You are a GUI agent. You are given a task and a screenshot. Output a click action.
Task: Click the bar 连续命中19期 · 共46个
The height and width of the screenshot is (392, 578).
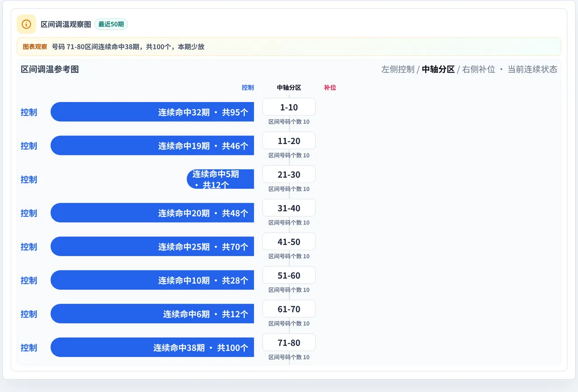click(x=152, y=145)
